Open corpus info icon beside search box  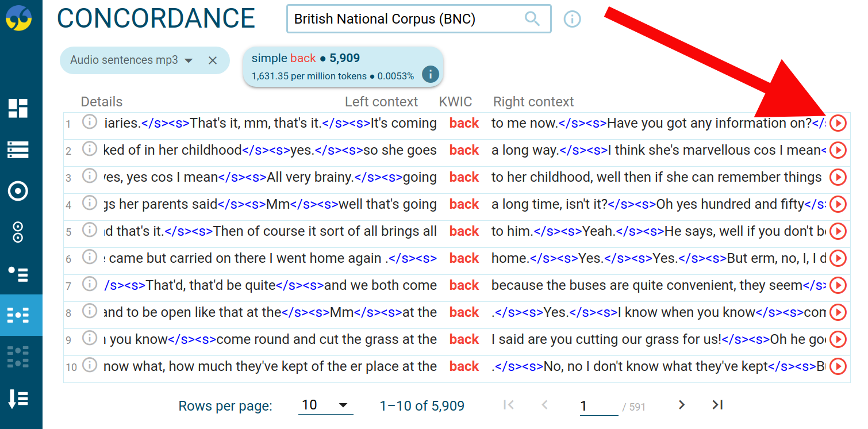572,19
